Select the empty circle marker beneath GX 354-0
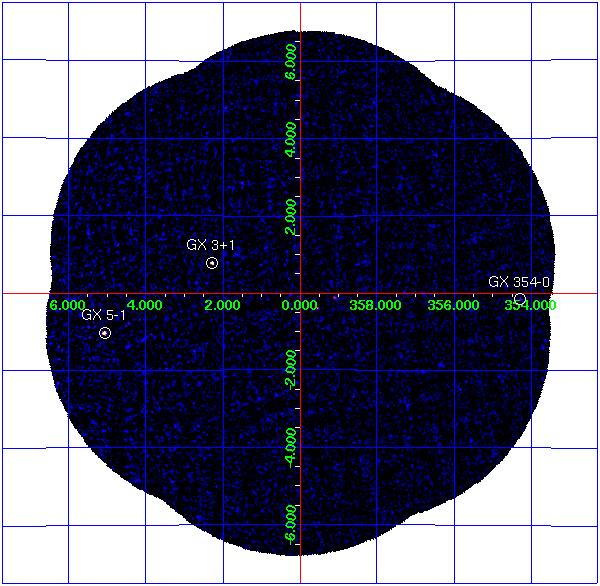600x586 pixels. 520,299
